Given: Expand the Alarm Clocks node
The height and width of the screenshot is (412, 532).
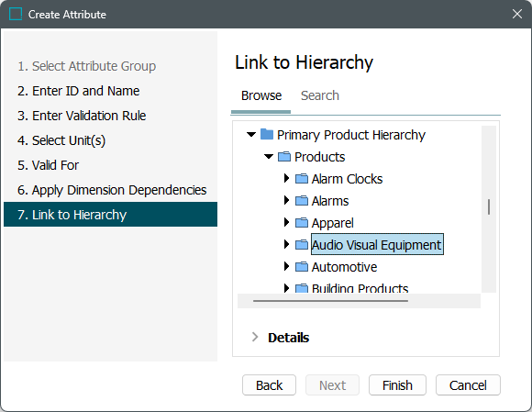Looking at the screenshot, I should click(x=286, y=178).
